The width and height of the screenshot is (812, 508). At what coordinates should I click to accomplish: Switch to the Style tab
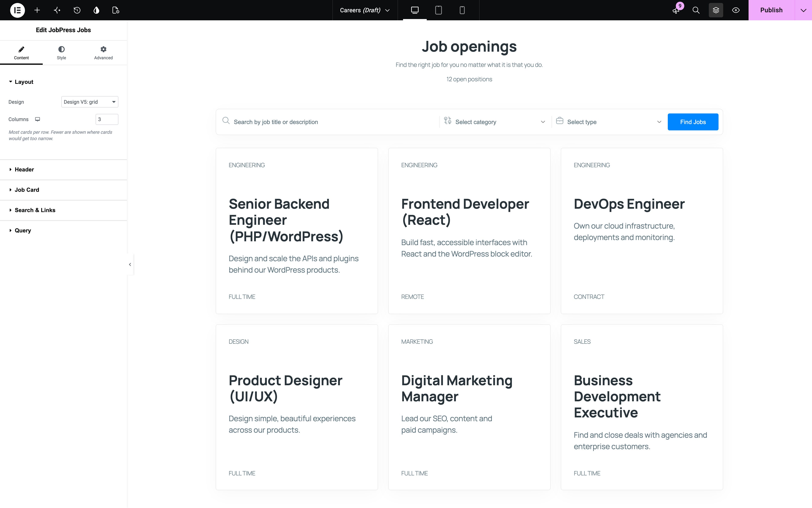pos(61,53)
